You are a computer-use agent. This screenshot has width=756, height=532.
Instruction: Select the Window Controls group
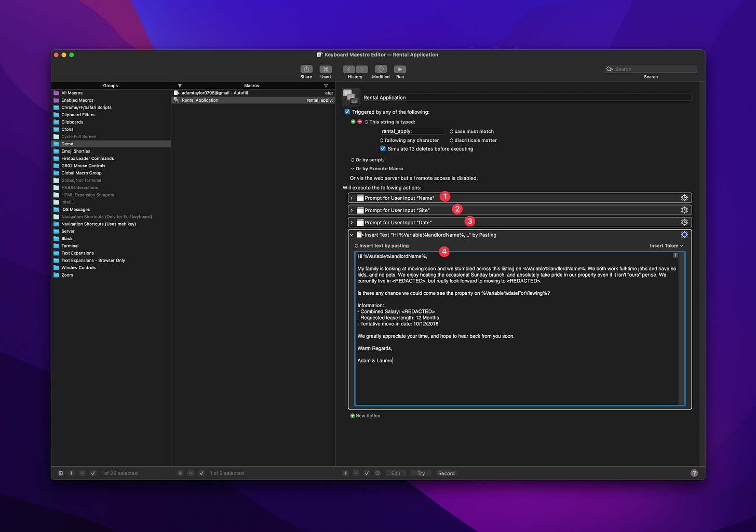[111, 268]
